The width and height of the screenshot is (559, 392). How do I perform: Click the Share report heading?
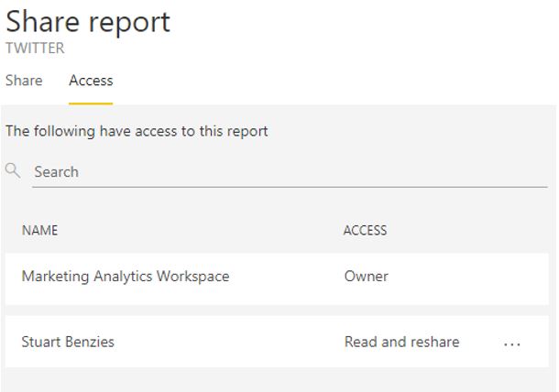[88, 22]
